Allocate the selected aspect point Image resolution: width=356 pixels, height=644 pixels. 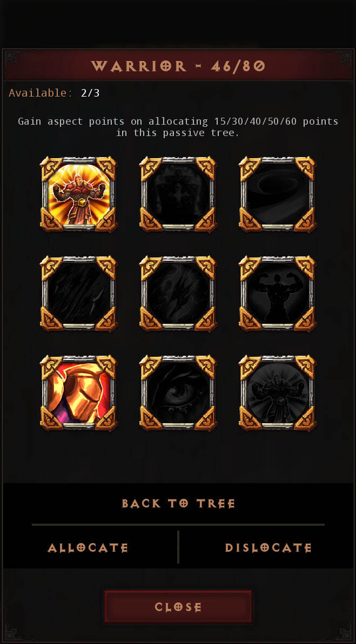[88, 548]
